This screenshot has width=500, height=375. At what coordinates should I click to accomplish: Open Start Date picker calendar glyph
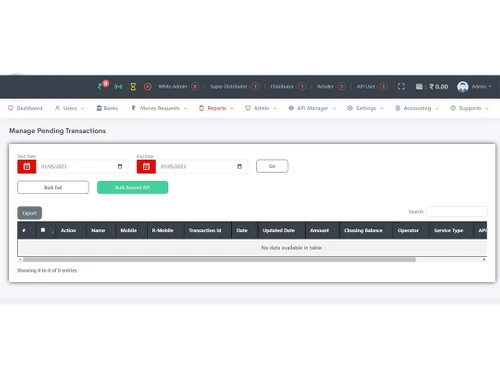click(120, 166)
